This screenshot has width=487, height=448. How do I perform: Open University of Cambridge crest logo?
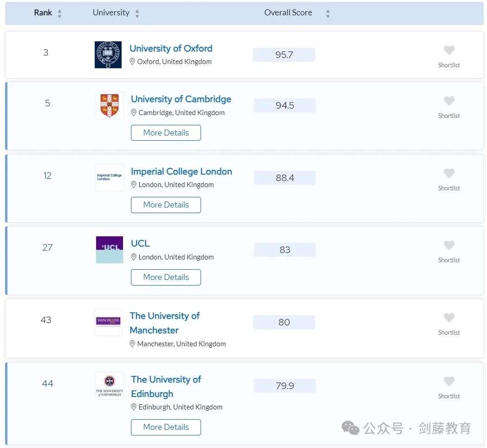[x=109, y=105]
